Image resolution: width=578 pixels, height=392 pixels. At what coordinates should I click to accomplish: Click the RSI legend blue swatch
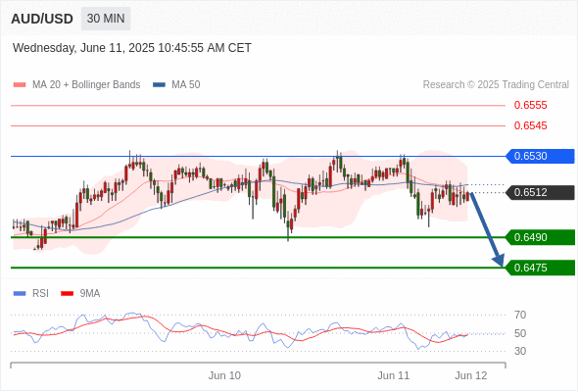pos(20,294)
